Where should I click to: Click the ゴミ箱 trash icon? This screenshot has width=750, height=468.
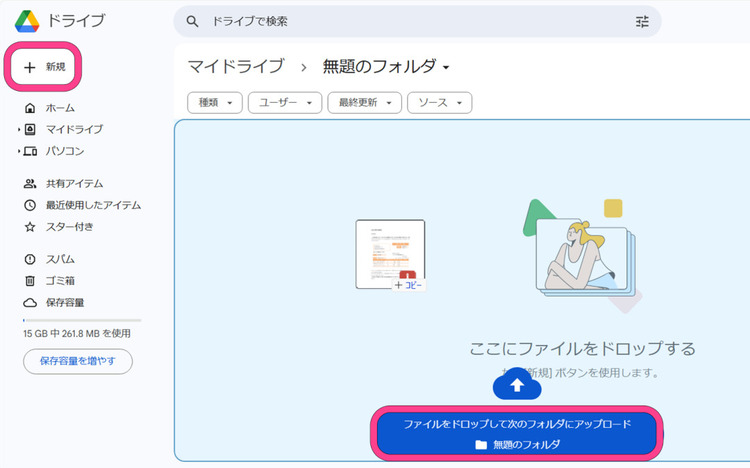point(30,281)
